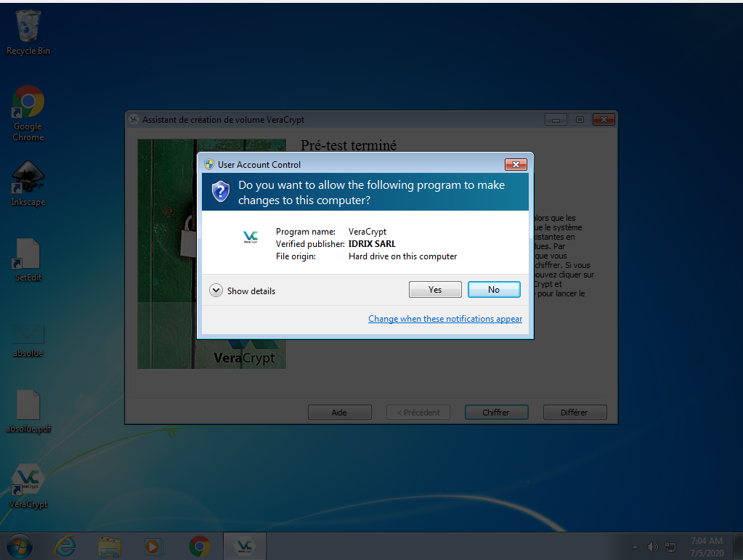Open Windows Explorer from the taskbar

(x=110, y=546)
